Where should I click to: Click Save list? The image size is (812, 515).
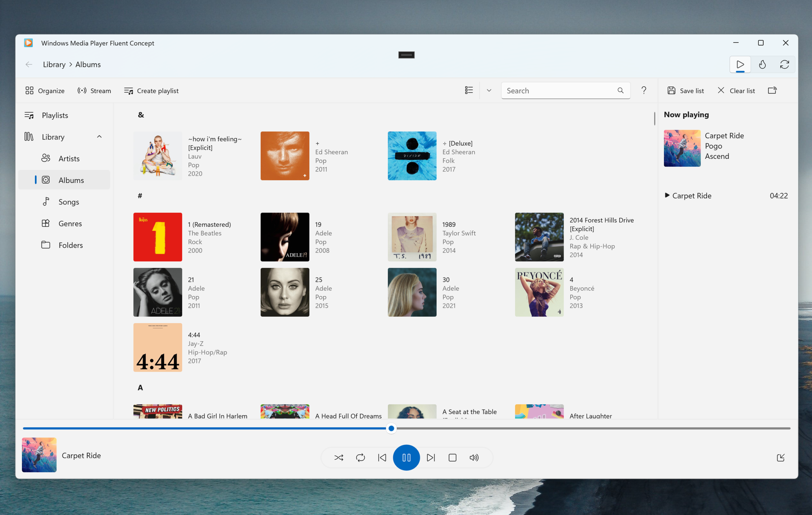(686, 91)
